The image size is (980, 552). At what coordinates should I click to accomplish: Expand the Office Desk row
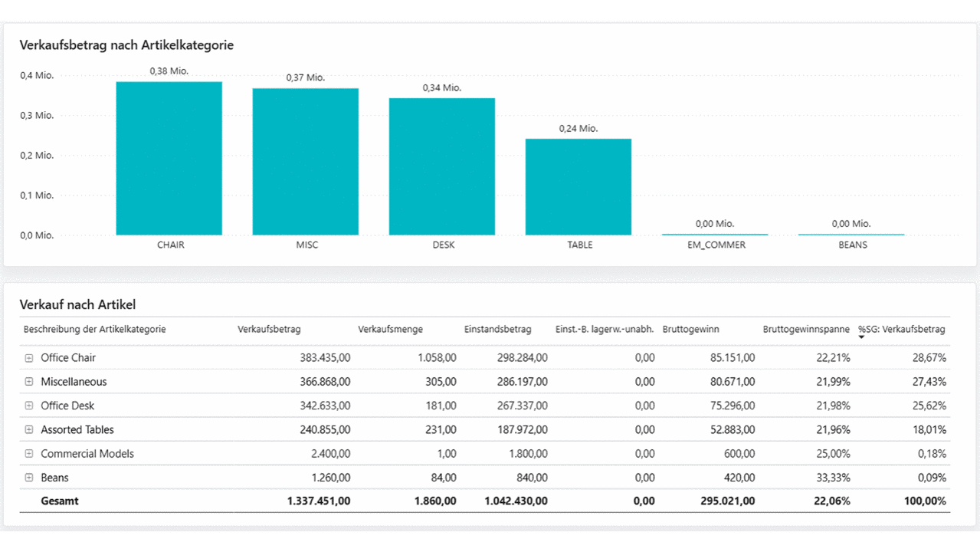29,406
